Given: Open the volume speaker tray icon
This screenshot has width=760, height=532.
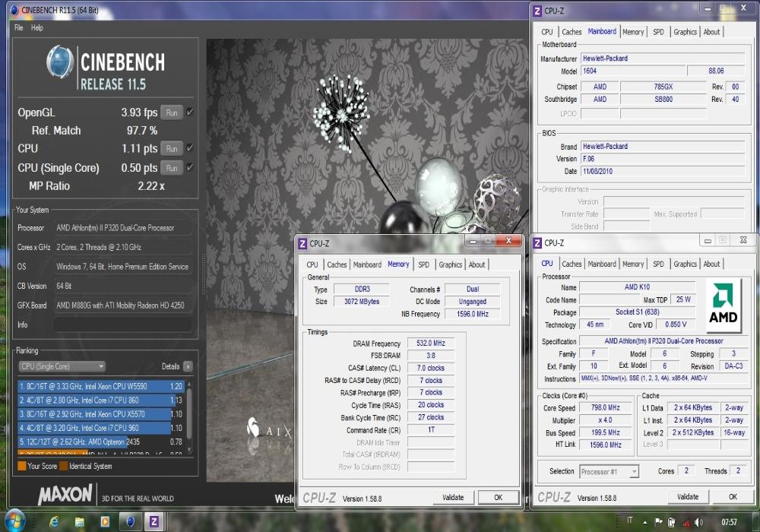Looking at the screenshot, I should point(698,522).
